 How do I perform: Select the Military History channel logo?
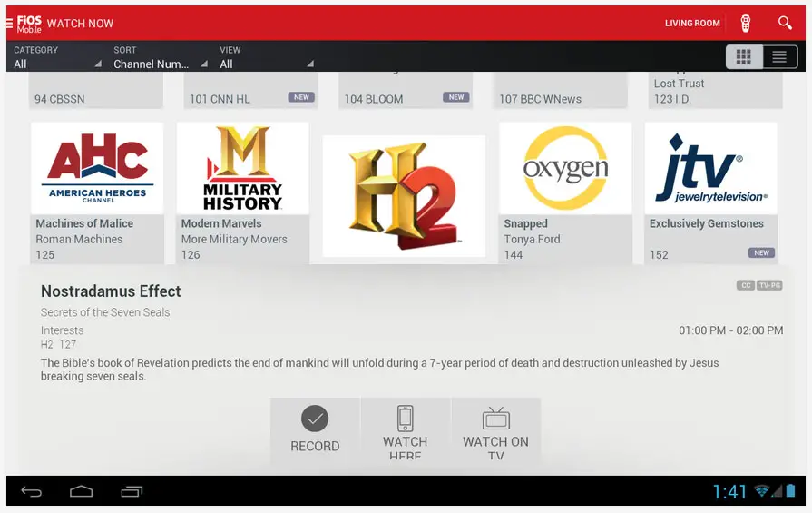[x=243, y=168]
